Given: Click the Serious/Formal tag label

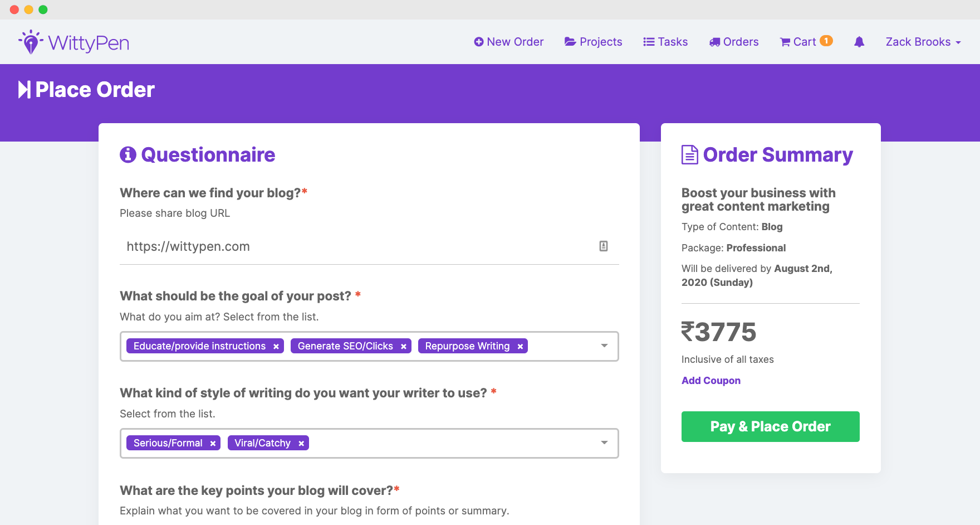Looking at the screenshot, I should [168, 443].
